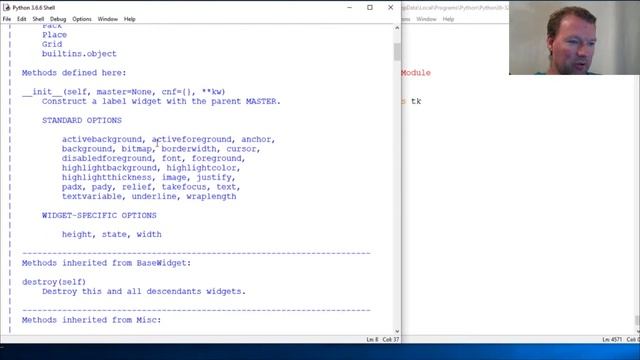The width and height of the screenshot is (640, 360).
Task: Click the 'tk' text in editor window
Action: pyautogui.click(x=416, y=101)
